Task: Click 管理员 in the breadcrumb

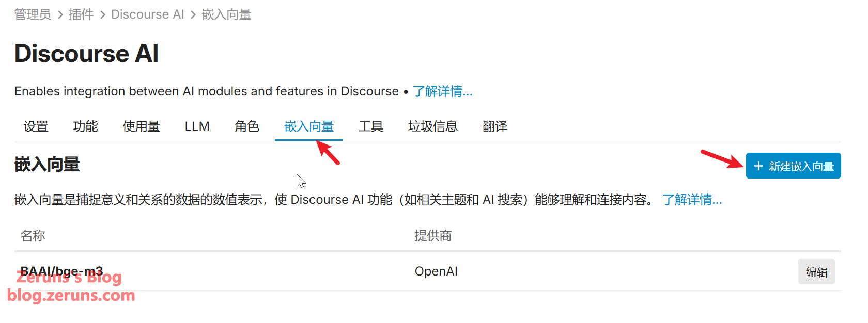Action: click(x=33, y=14)
